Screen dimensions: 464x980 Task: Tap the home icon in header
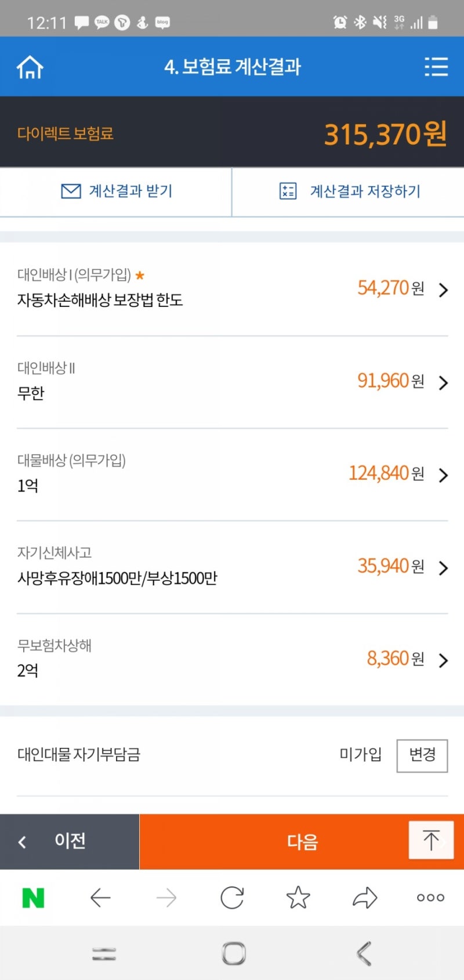coord(30,67)
